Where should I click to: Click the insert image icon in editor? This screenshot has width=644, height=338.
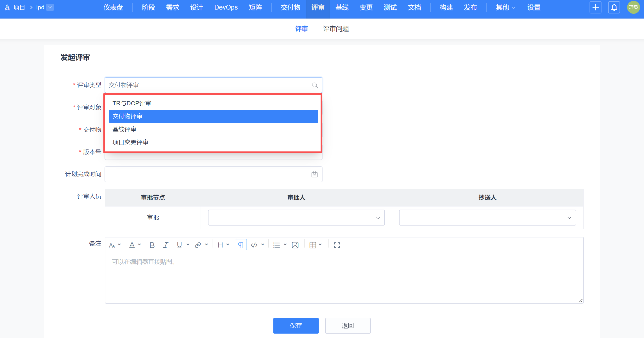point(295,245)
